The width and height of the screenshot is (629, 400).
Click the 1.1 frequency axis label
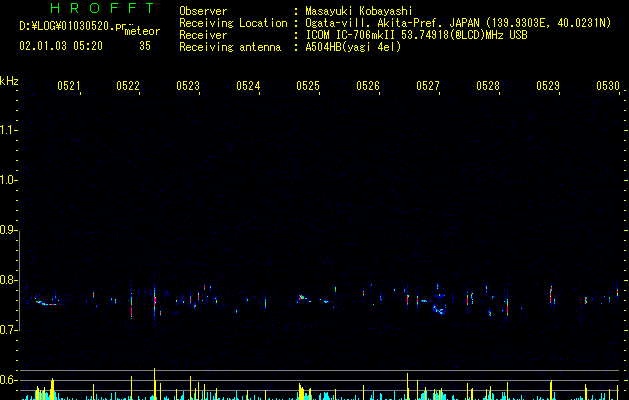(x=8, y=130)
